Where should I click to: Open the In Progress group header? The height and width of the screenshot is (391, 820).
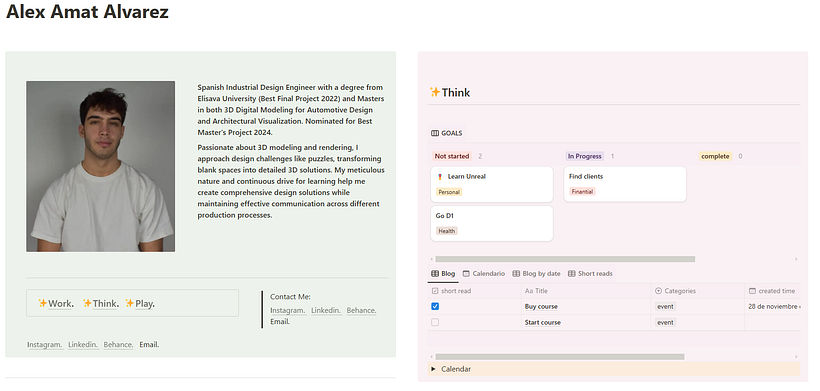585,156
